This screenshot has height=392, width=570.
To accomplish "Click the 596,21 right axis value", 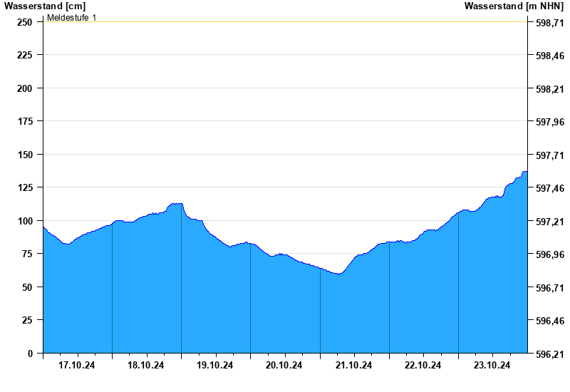I will (549, 354).
